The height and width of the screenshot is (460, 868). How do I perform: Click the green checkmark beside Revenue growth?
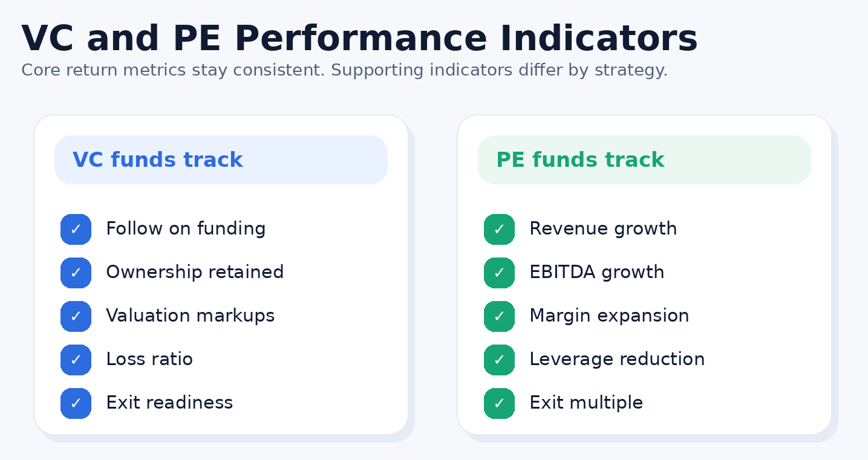pyautogui.click(x=499, y=229)
